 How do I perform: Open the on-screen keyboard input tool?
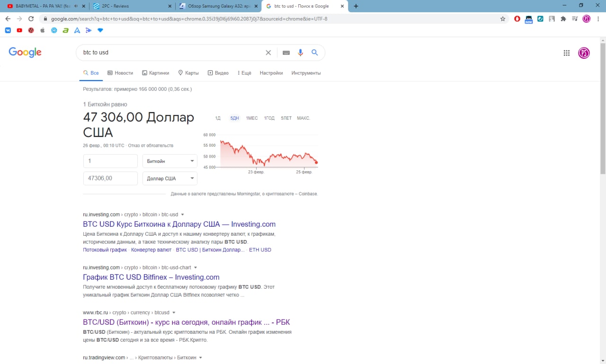click(x=286, y=53)
